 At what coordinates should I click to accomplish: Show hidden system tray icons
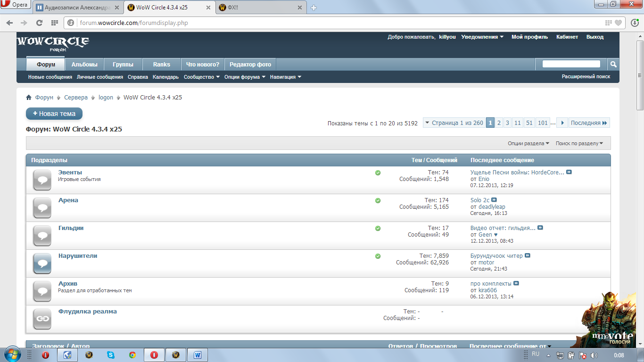(549, 355)
